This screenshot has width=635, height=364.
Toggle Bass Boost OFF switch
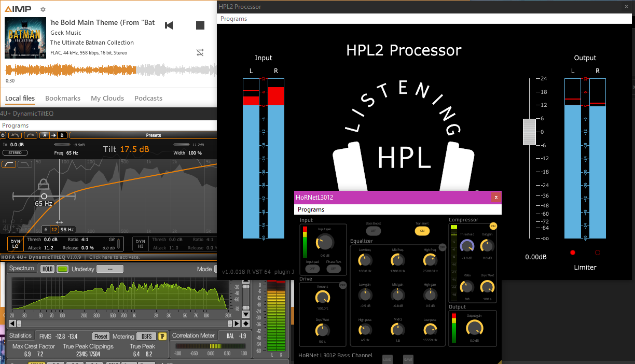(x=373, y=231)
